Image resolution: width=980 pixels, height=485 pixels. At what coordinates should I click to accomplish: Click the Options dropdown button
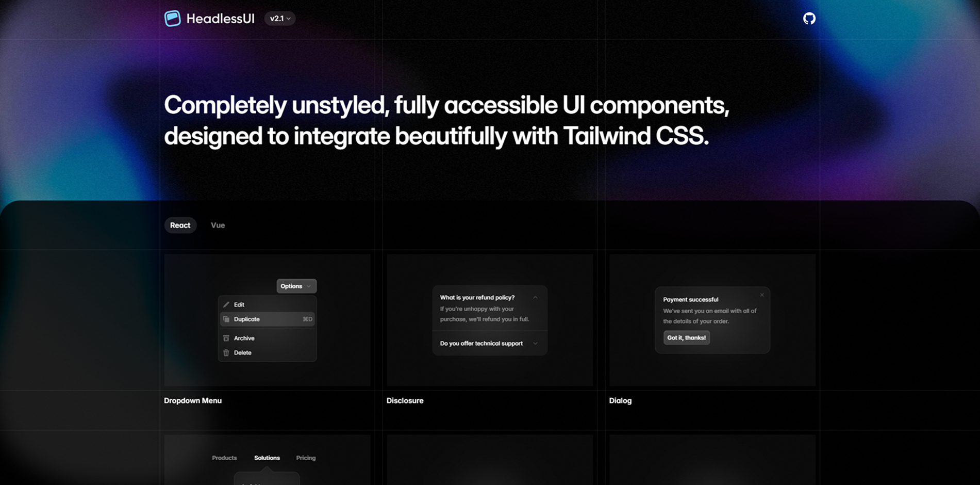point(296,286)
